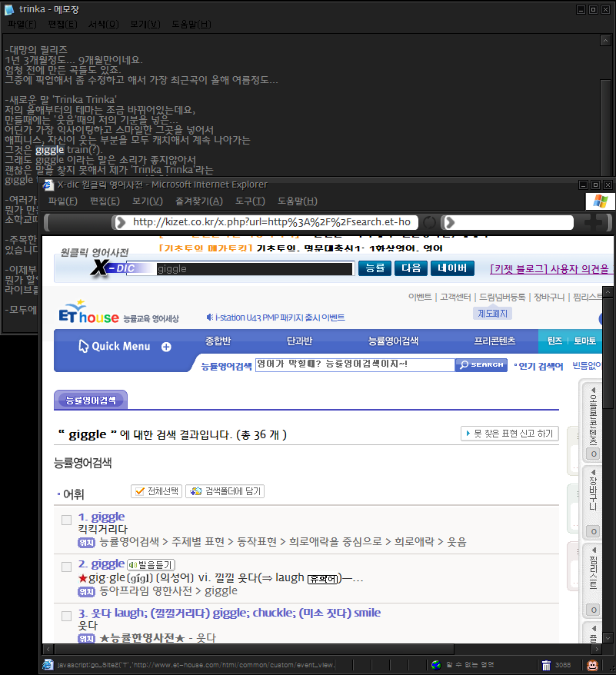
Task: Select the 능률영어검색 tab above results
Action: click(91, 401)
